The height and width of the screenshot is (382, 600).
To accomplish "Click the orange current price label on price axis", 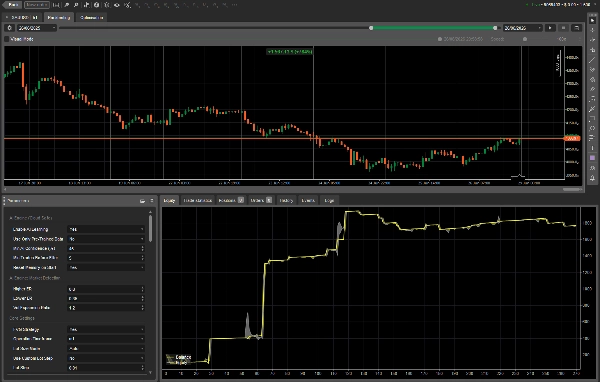I will coord(572,138).
